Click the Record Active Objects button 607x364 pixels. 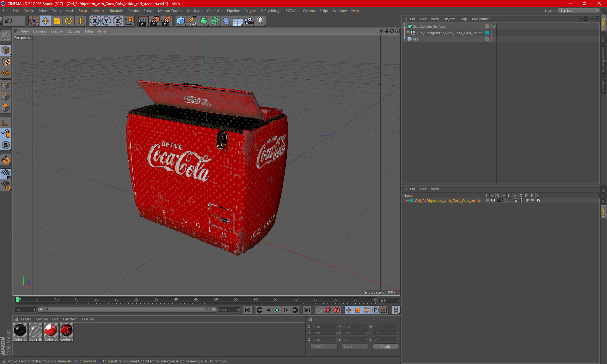319,310
